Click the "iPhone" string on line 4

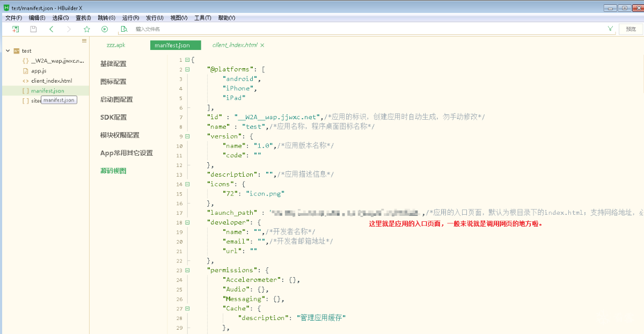(x=239, y=89)
